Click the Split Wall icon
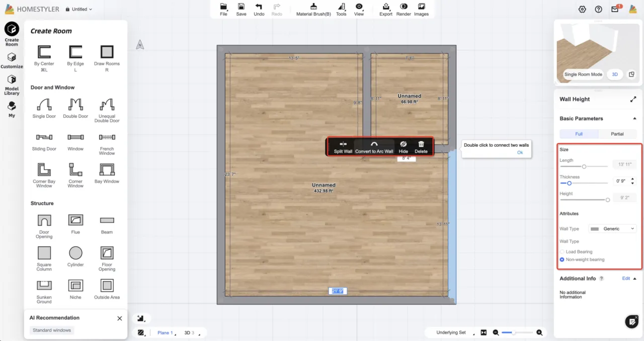Screen dimensions: 644x341 point(343,145)
